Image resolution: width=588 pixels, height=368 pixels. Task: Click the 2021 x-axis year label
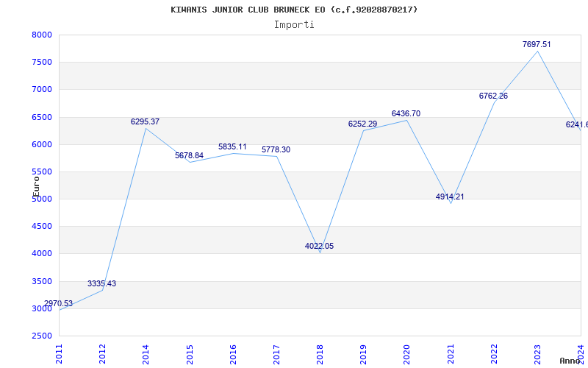click(451, 354)
